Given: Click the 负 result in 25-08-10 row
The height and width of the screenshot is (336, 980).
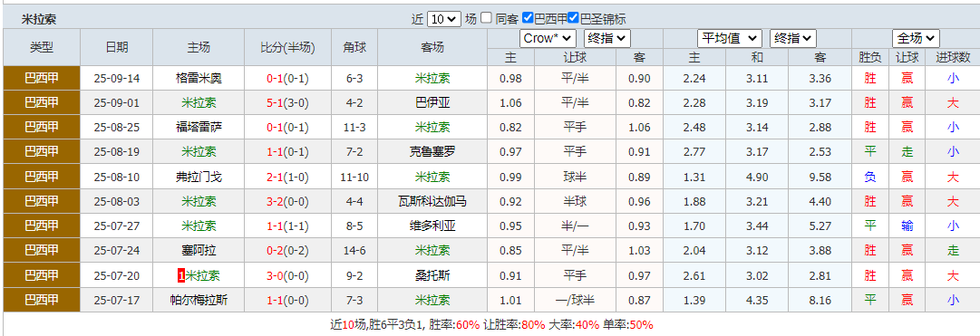Looking at the screenshot, I should 870,177.
